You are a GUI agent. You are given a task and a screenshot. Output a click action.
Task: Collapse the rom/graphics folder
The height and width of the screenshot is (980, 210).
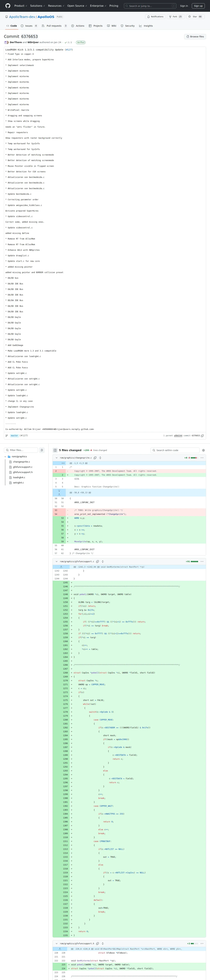5,457
